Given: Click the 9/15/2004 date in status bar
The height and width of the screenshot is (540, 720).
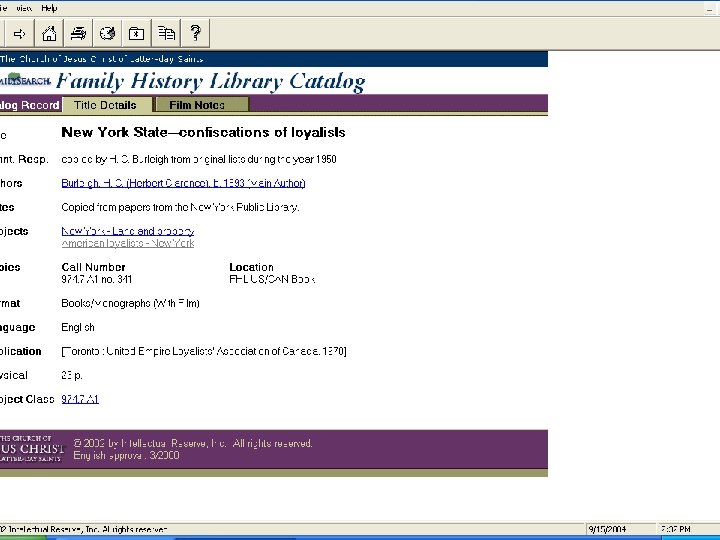Looking at the screenshot, I should click(x=607, y=529).
